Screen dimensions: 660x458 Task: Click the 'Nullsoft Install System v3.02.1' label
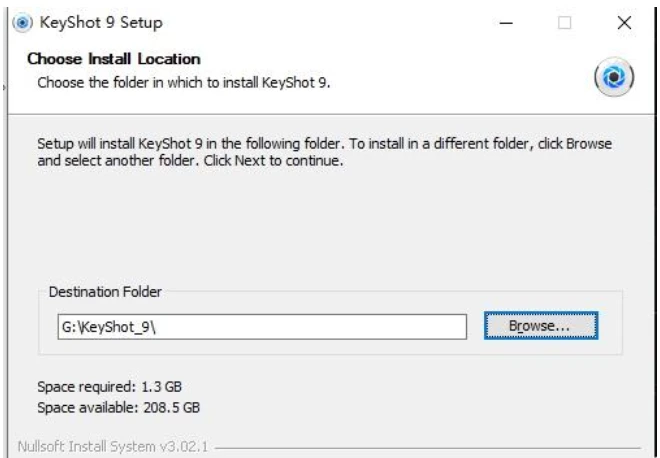113,446
